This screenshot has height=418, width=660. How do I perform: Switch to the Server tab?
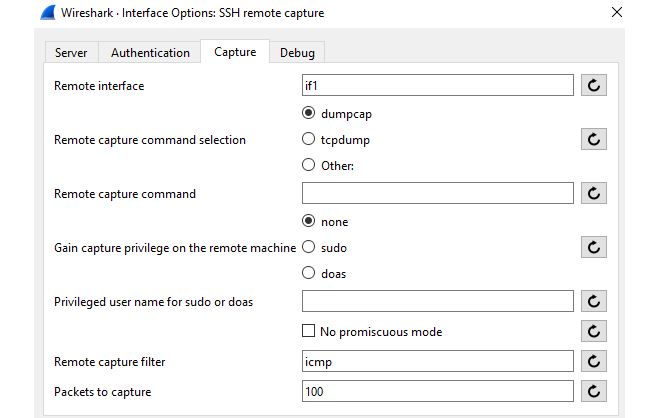click(x=71, y=53)
